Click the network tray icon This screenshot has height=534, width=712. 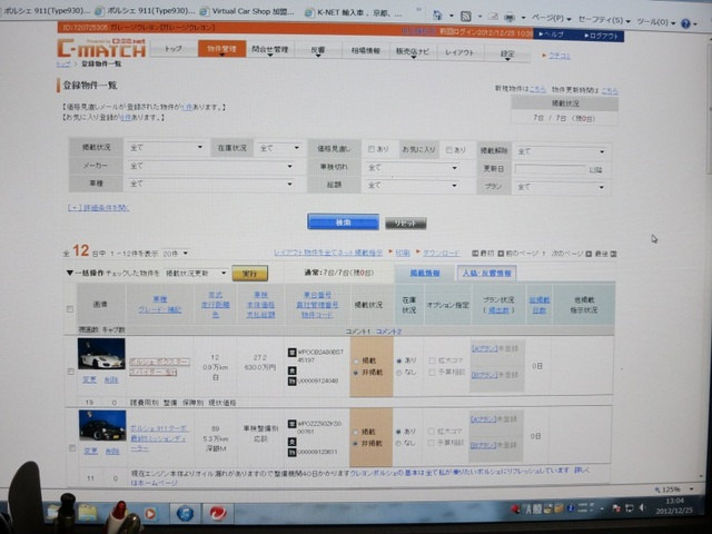coord(629,509)
